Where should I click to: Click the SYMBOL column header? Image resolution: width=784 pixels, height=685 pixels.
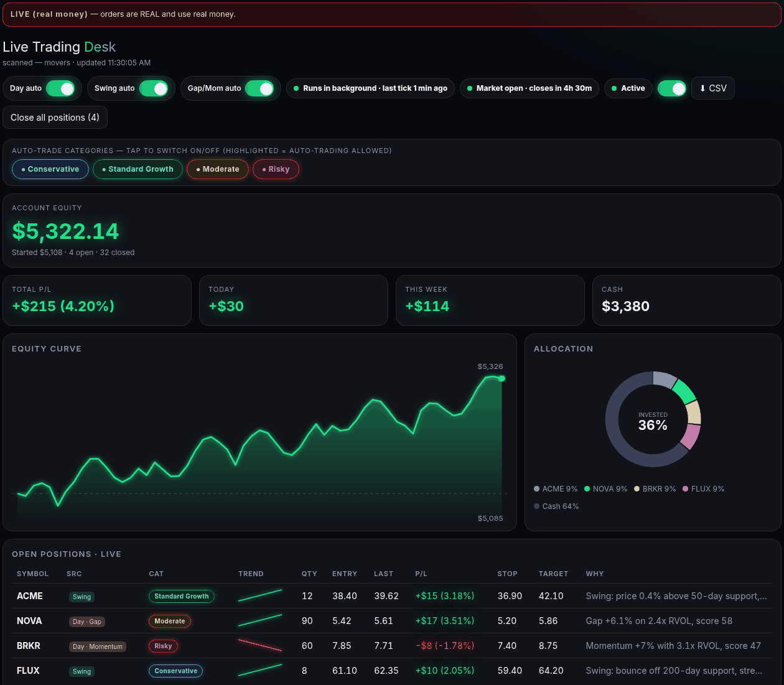click(32, 574)
